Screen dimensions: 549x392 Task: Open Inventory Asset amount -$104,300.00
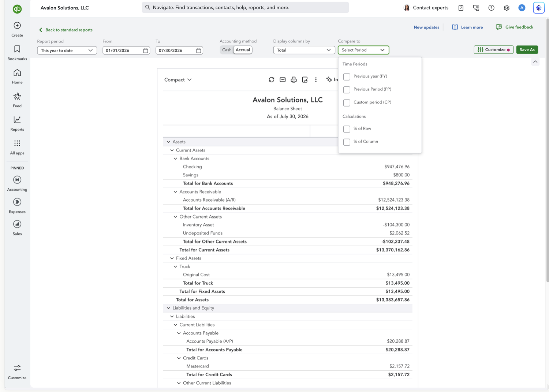click(x=396, y=225)
